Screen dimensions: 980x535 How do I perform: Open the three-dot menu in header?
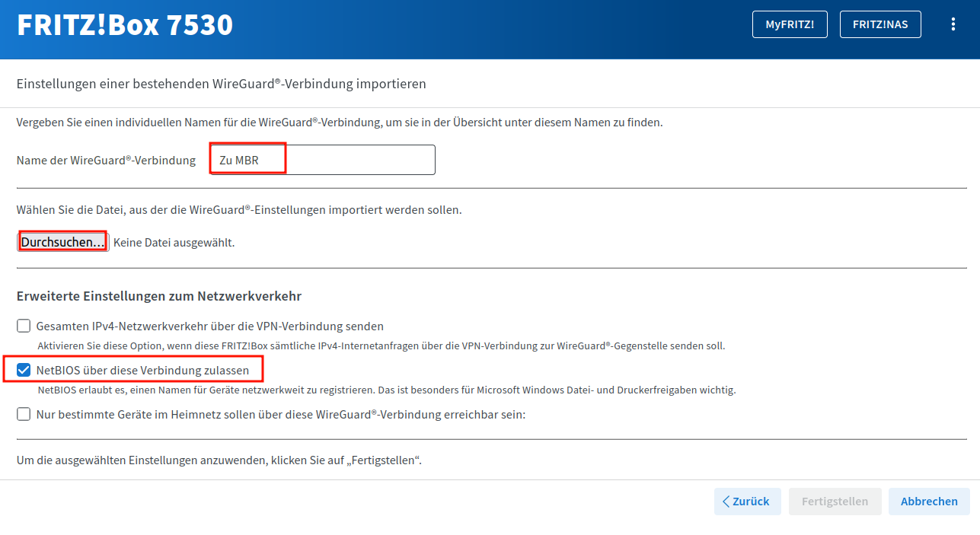(953, 24)
